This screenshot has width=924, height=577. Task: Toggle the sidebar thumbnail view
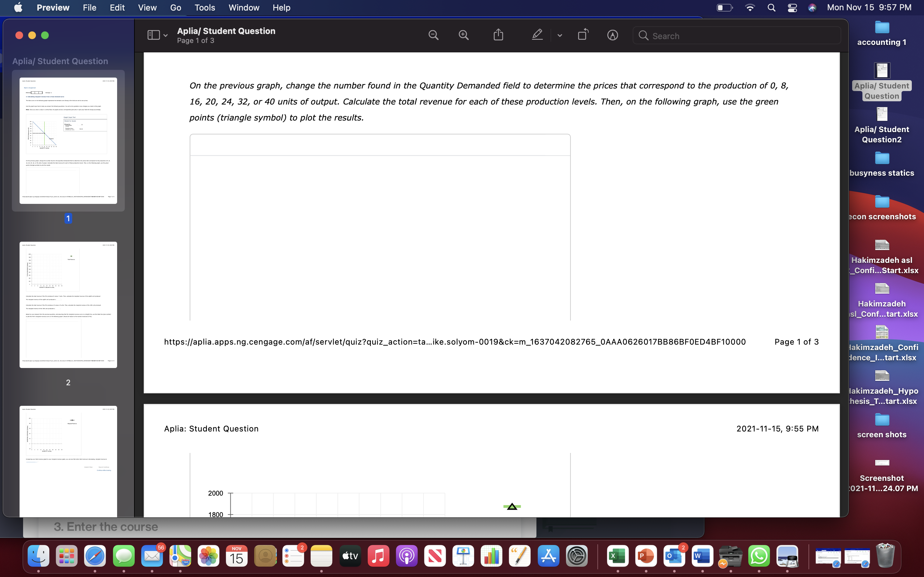click(x=153, y=35)
